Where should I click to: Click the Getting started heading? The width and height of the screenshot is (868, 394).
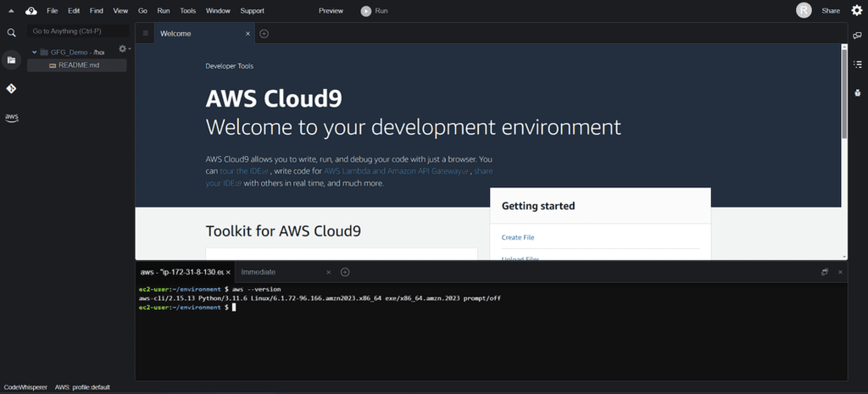[538, 206]
